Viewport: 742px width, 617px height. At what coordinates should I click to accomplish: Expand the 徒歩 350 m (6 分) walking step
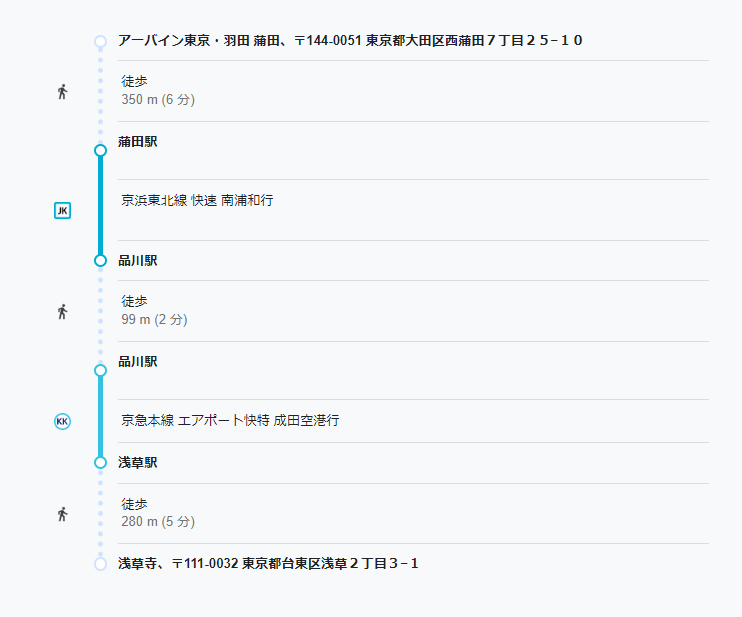tap(413, 91)
